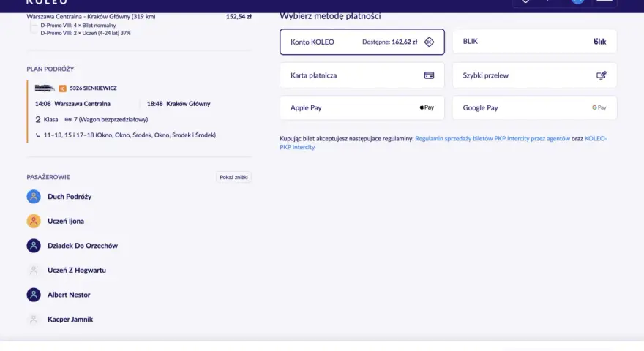The height and width of the screenshot is (351, 644).
Task: Click D-Promo VIII: 4 × Bilet normalny line
Action: pos(78,26)
